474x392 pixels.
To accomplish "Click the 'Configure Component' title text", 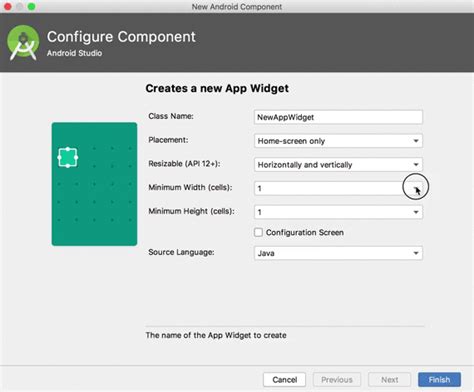I will tap(121, 37).
